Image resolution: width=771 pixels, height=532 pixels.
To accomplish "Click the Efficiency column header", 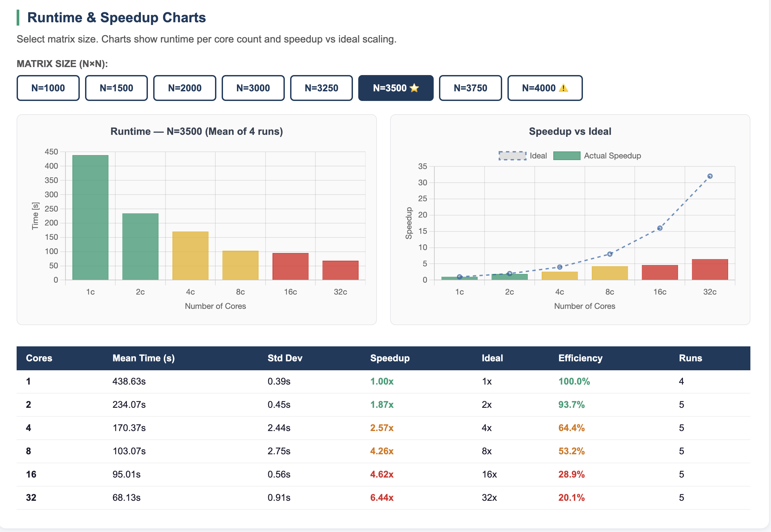I will tap(580, 358).
